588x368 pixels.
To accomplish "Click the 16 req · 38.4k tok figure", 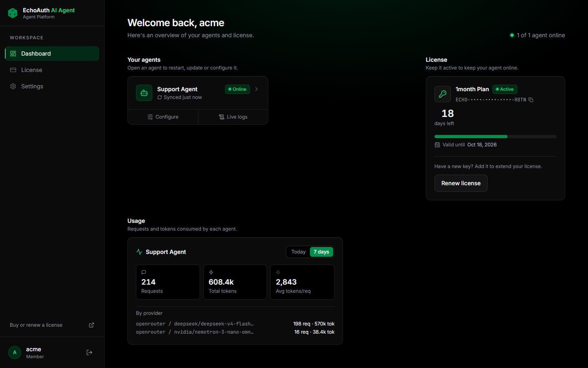I will coord(314,332).
